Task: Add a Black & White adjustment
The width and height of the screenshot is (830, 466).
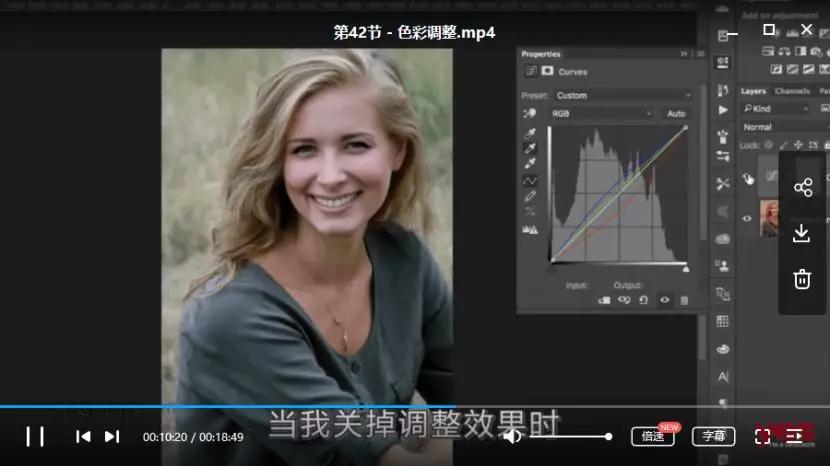Action: 801,51
